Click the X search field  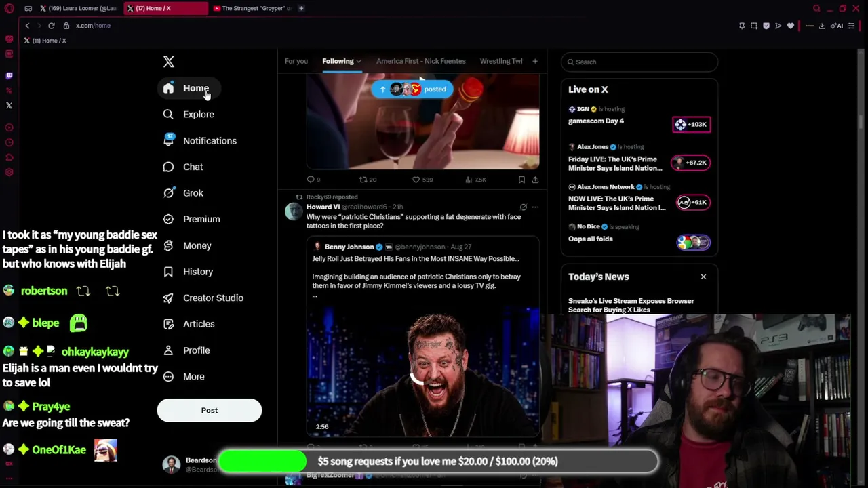click(639, 62)
